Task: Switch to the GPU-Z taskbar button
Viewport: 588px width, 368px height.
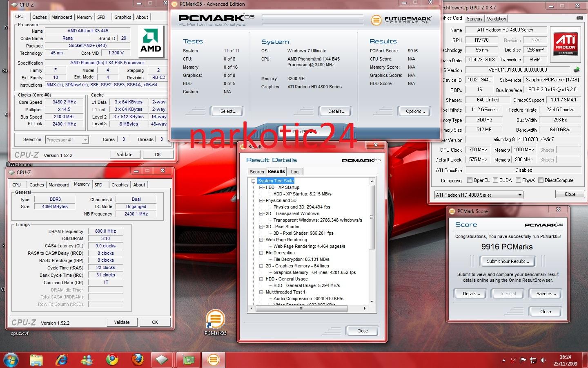Action: 188,360
